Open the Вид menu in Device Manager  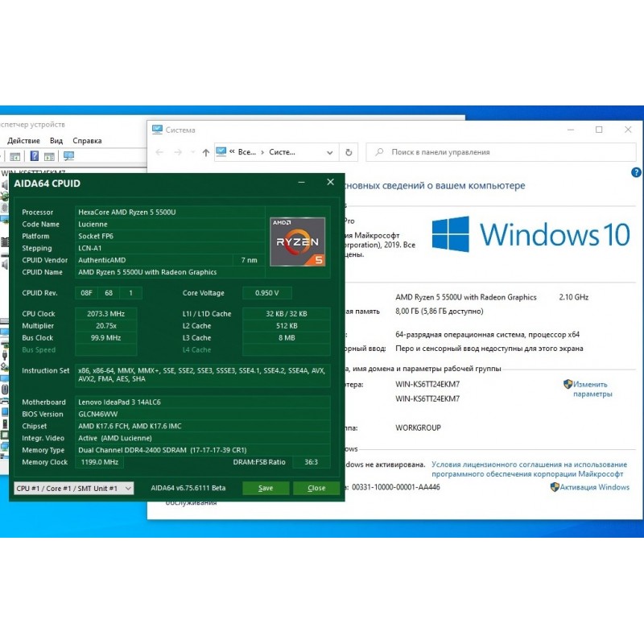click(56, 141)
